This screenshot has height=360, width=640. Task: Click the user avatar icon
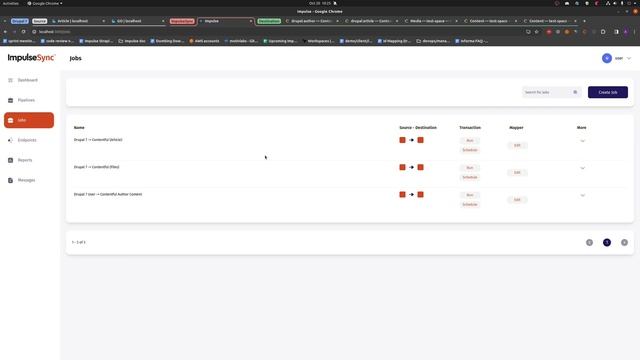pos(607,58)
